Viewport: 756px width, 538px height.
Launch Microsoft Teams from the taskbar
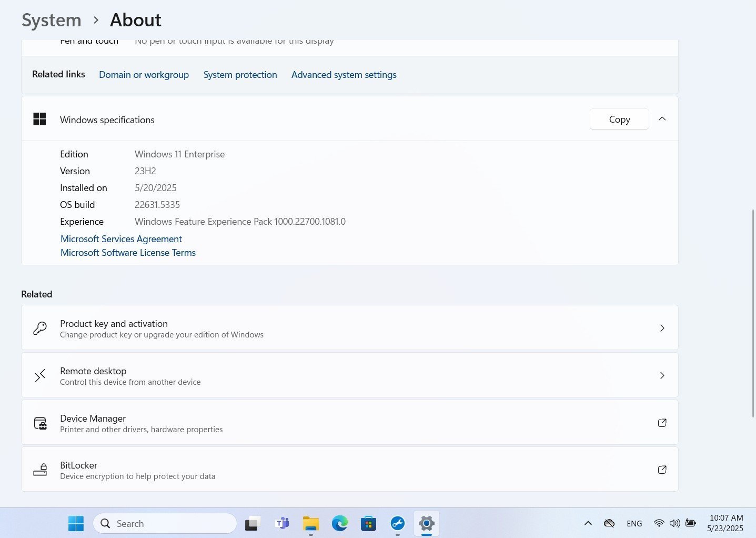(283, 523)
